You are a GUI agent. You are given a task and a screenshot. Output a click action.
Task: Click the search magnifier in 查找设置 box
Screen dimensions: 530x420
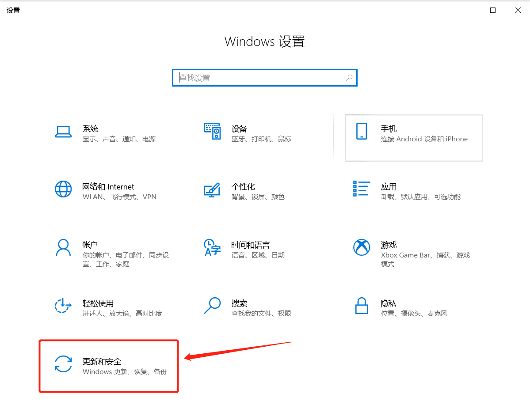pyautogui.click(x=349, y=78)
